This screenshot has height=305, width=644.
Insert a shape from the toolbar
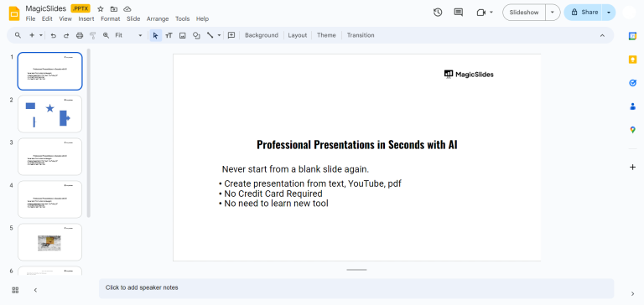196,35
